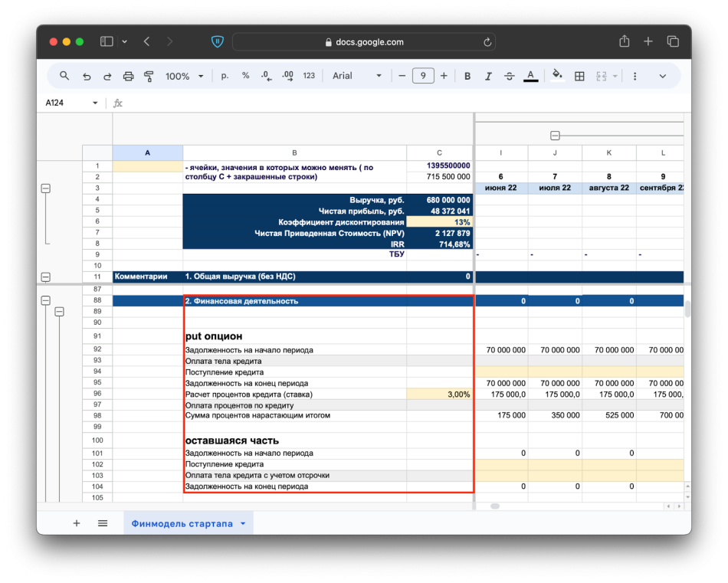Collapse the row group at row 88

(45, 301)
